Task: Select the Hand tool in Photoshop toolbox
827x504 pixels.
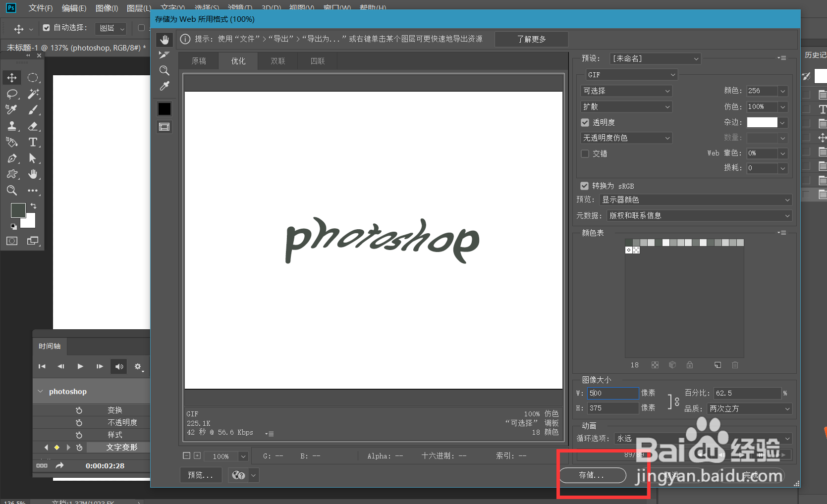Action: [x=33, y=174]
